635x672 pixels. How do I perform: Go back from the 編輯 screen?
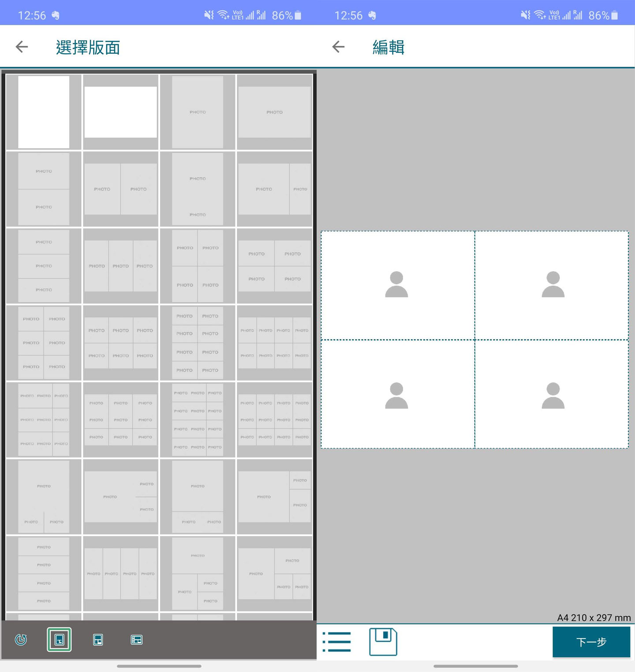pos(338,46)
